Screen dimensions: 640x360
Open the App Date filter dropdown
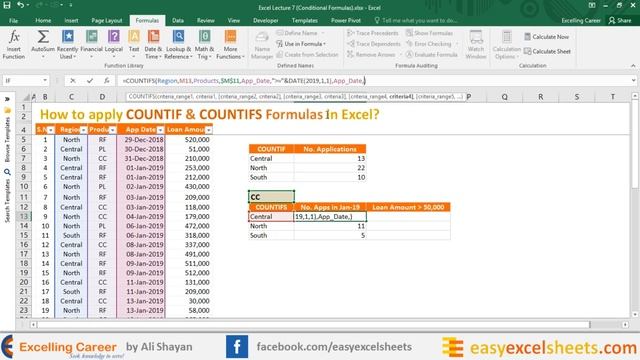click(x=160, y=130)
